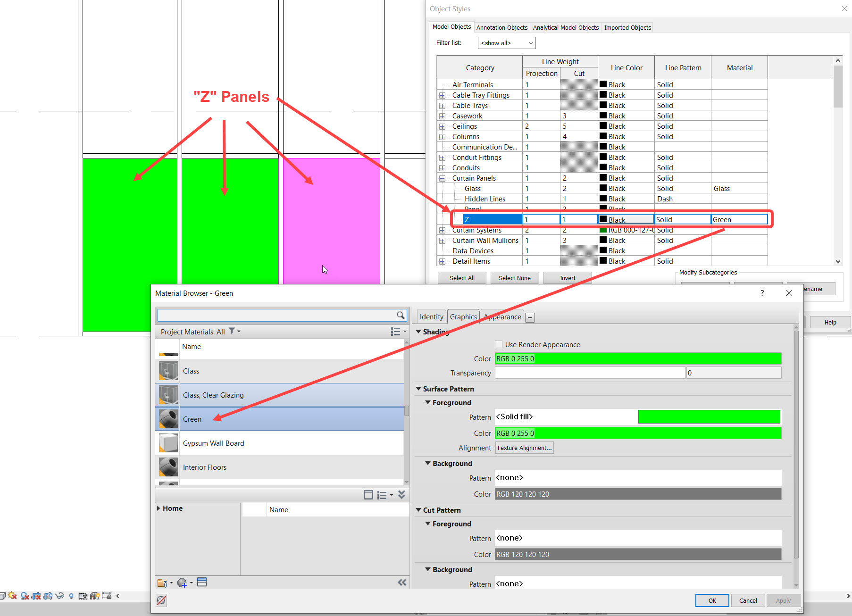Switch to the Appearance tab
This screenshot has width=852, height=616.
coord(501,316)
